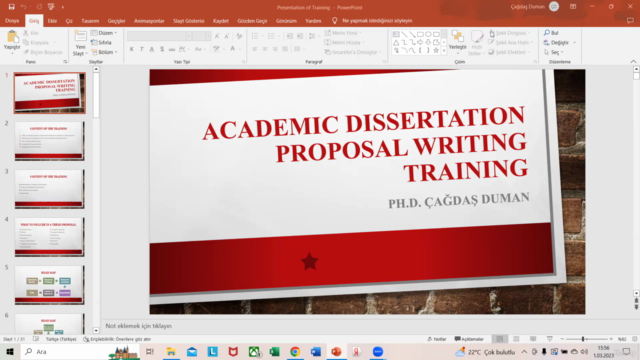Open the font name combo box arrow
This screenshot has height=360, width=640.
pos(189,36)
